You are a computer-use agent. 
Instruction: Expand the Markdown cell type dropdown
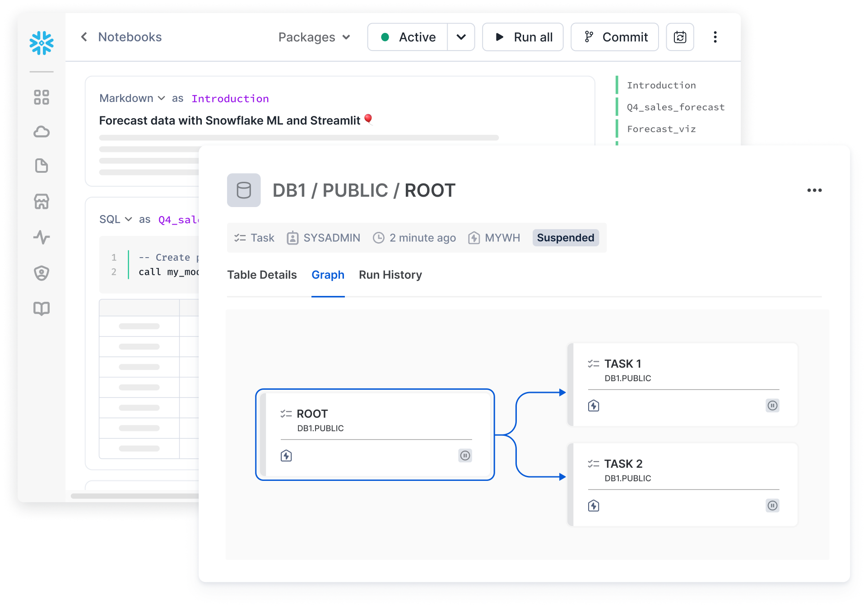click(x=132, y=98)
